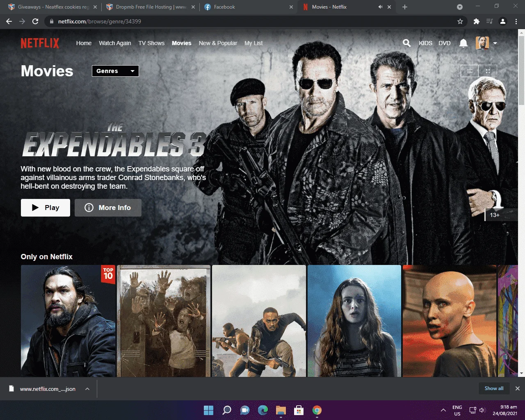Screen dimensions: 525x420
Task: Switch to list view layout
Action: click(x=470, y=71)
